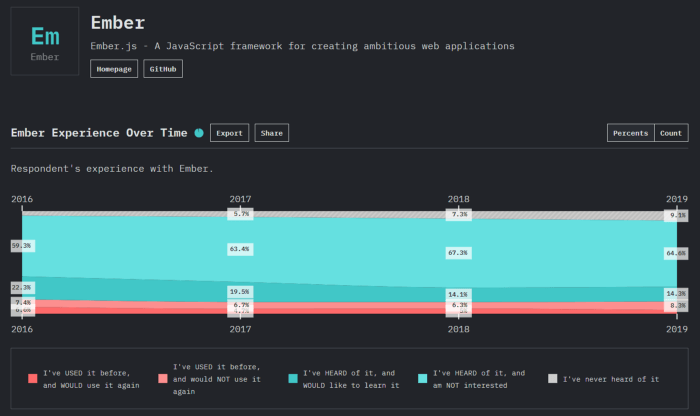Image resolution: width=700 pixels, height=416 pixels.
Task: Click the 8.3% label for 2019
Action: [x=677, y=306]
